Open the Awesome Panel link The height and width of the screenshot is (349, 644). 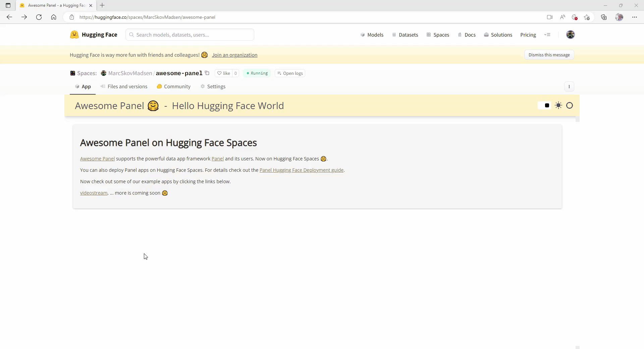pos(97,159)
